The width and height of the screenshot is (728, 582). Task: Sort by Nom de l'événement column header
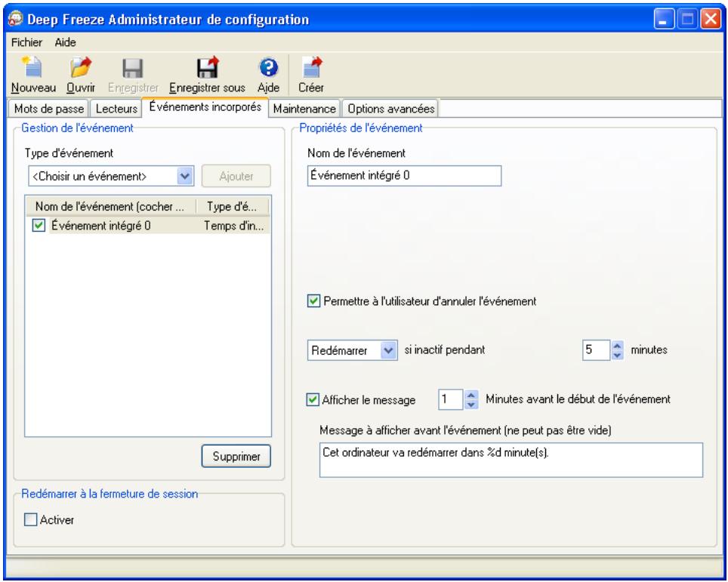[x=110, y=207]
